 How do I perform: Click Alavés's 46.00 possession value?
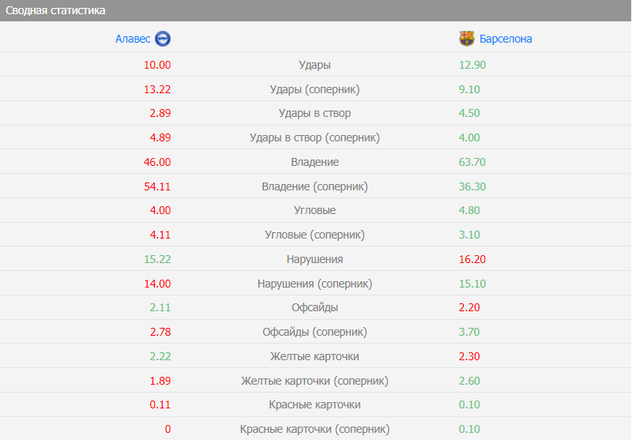coord(158,162)
